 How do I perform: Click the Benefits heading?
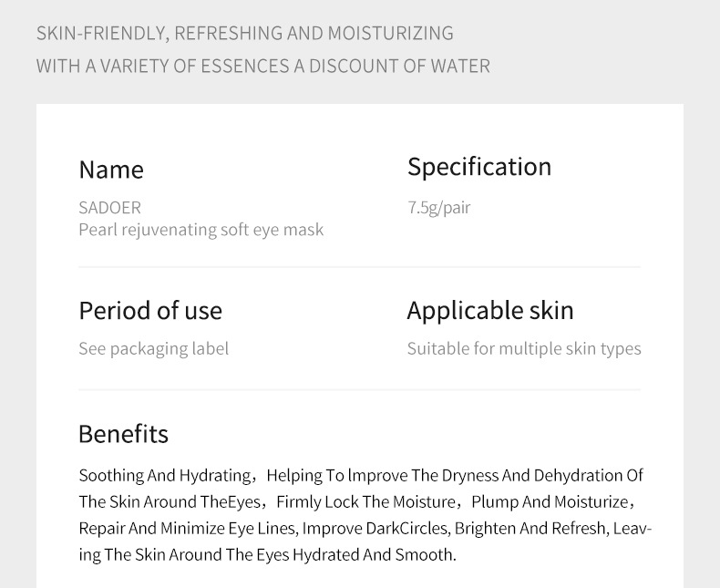pos(124,434)
